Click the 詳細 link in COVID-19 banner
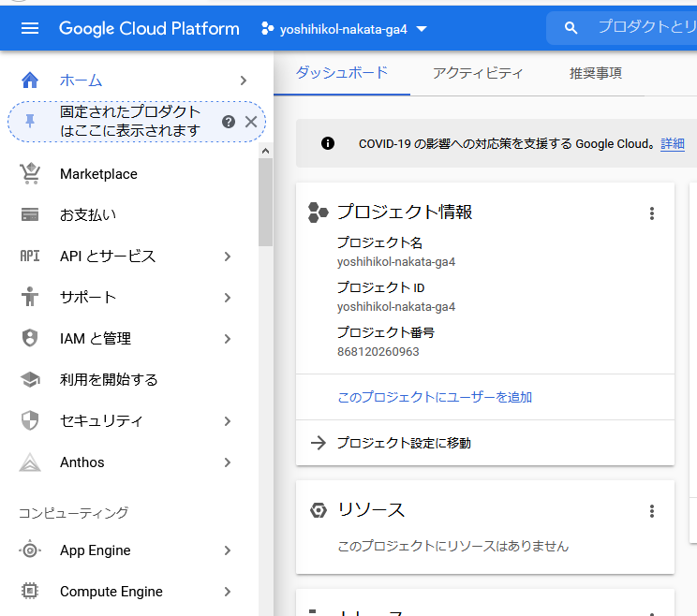 [x=672, y=143]
